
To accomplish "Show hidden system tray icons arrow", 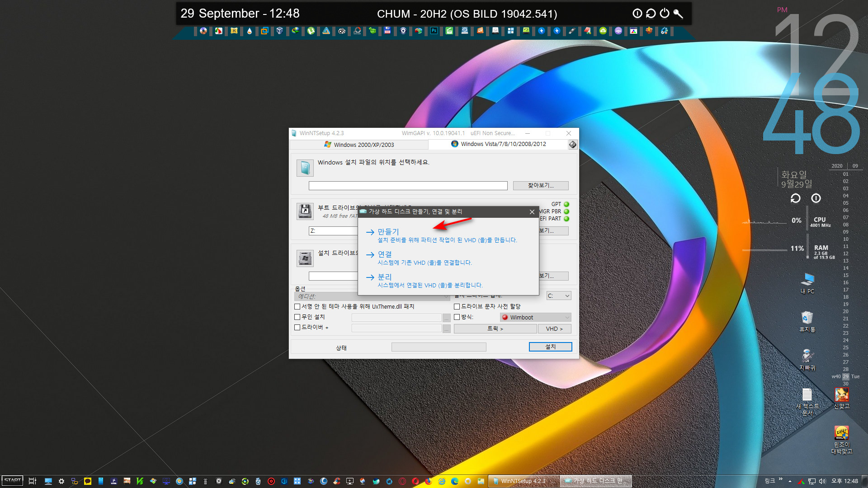I will pos(790,481).
